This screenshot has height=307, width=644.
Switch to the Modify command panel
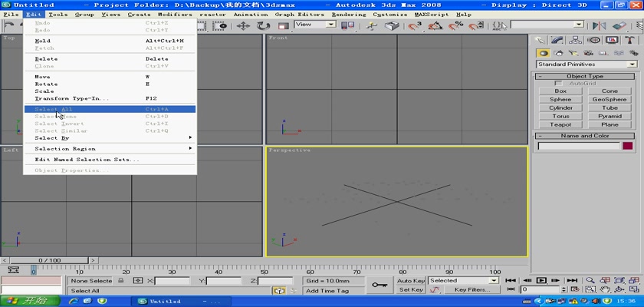coord(557,40)
